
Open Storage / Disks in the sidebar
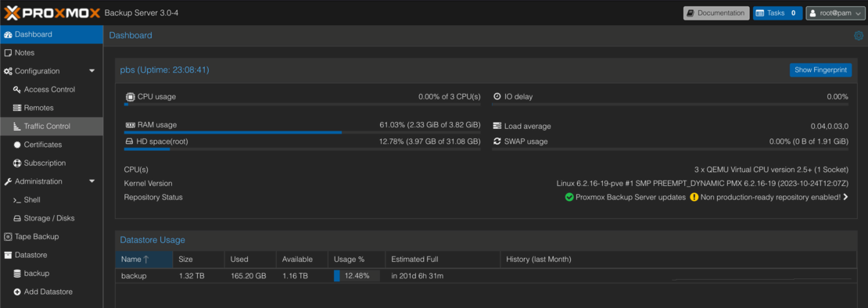[x=52, y=218]
